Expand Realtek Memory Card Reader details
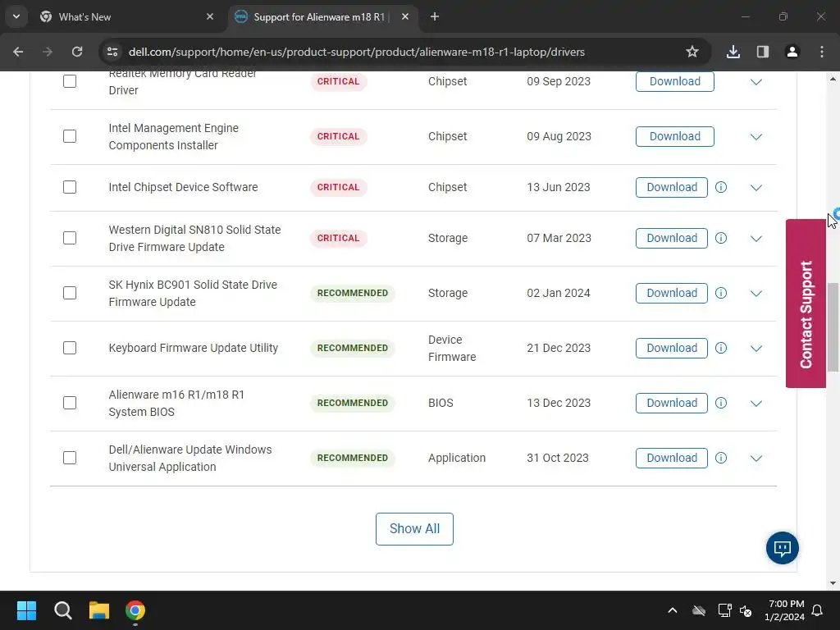 (x=756, y=82)
